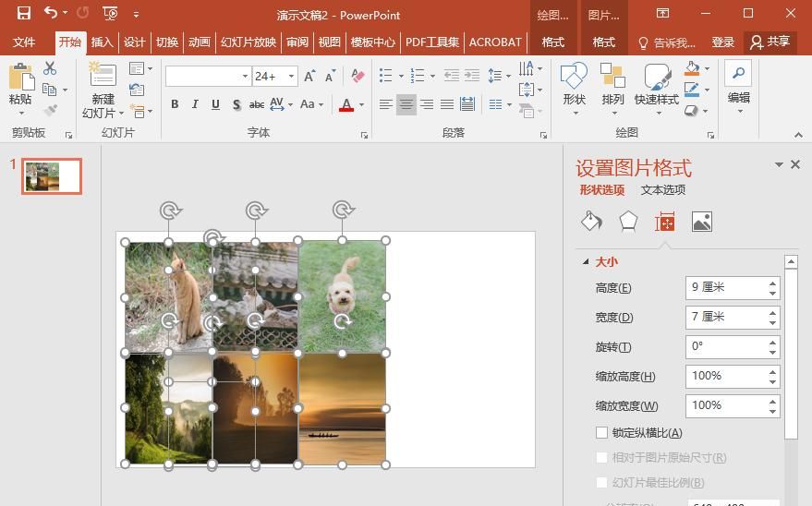Click the Cut scissors icon
The width and height of the screenshot is (812, 506).
click(x=50, y=69)
